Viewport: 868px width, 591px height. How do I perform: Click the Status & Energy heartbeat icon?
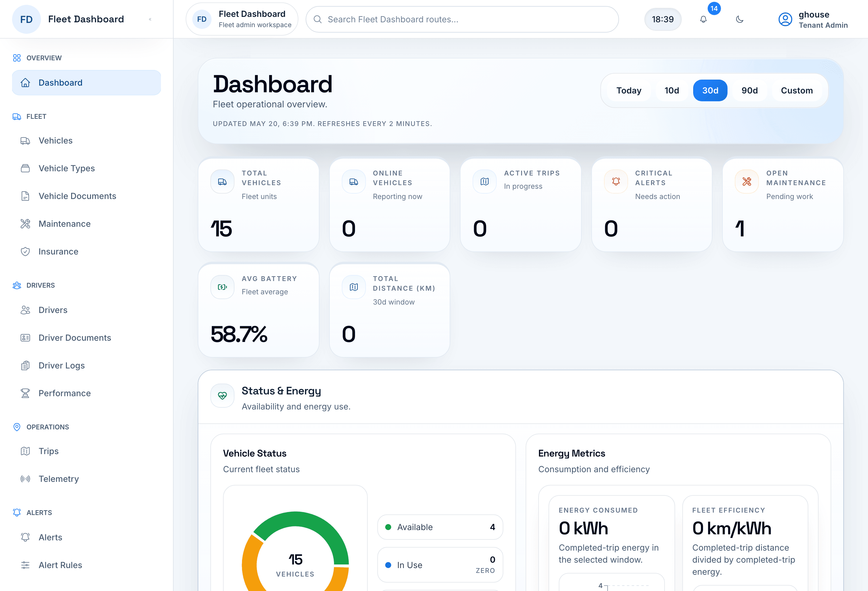222,395
